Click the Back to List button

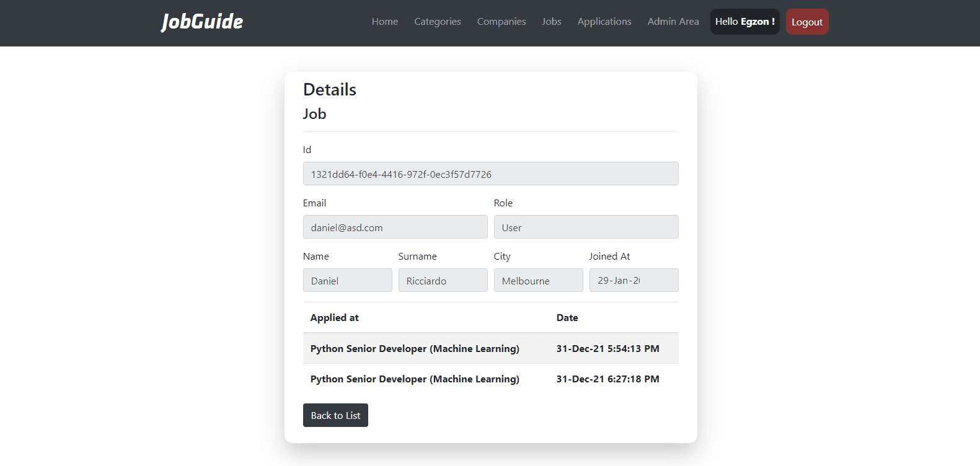335,415
